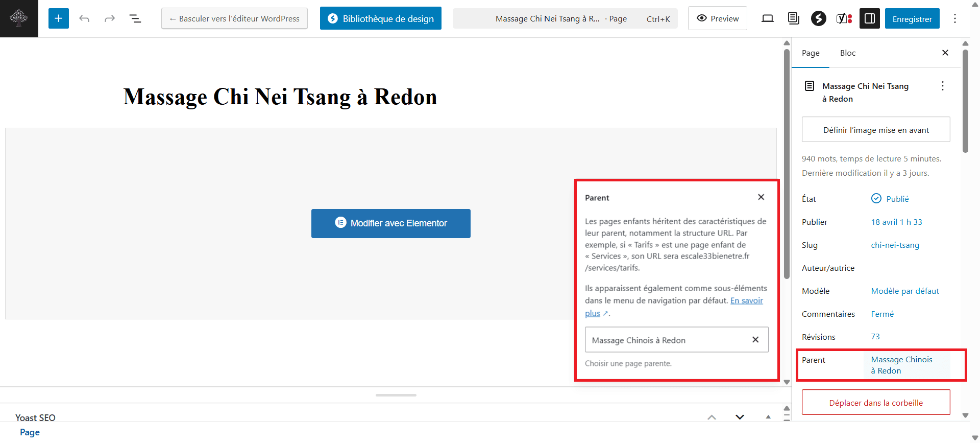
Task: Close the Parent popover
Action: [761, 197]
